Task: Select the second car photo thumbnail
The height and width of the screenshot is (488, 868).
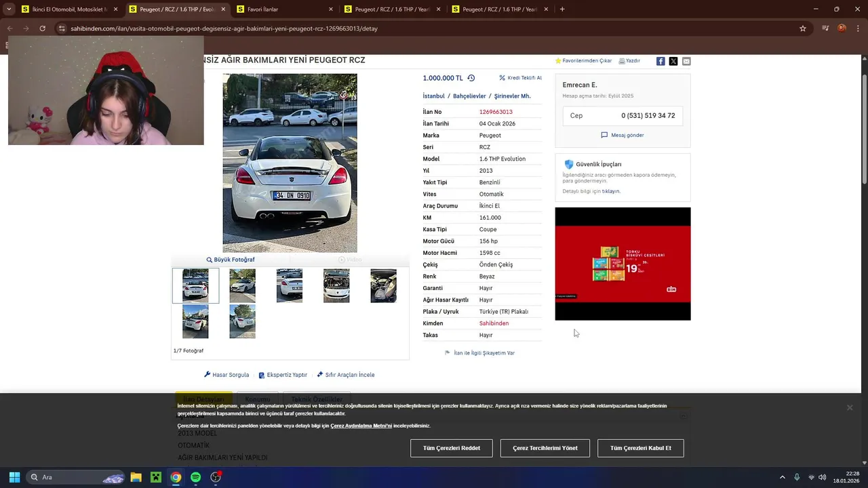Action: 243,285
